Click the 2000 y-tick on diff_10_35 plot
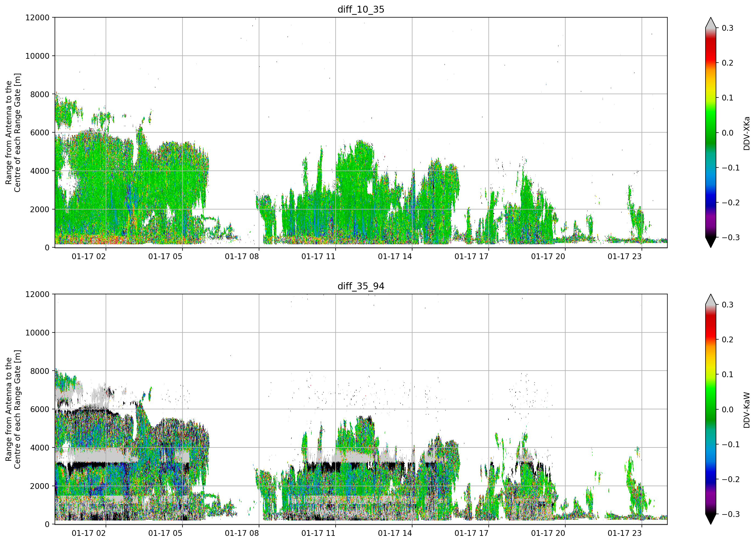756x543 pixels. pyautogui.click(x=40, y=209)
